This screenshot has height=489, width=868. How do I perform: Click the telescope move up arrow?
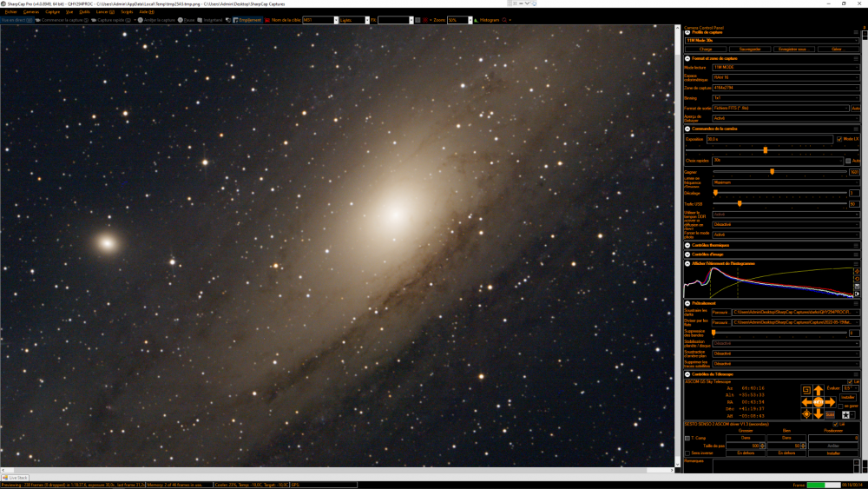(x=818, y=391)
